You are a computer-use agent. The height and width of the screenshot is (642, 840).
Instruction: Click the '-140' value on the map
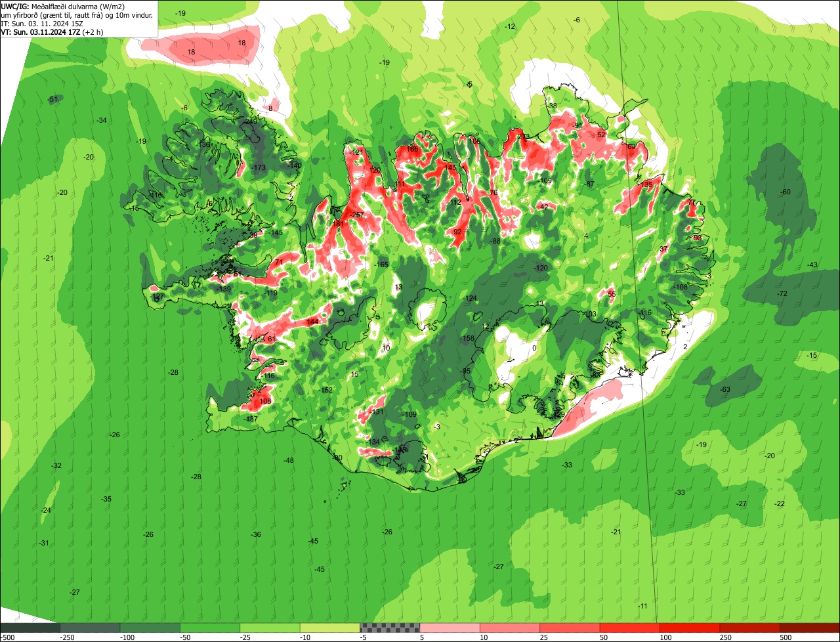coord(295,165)
